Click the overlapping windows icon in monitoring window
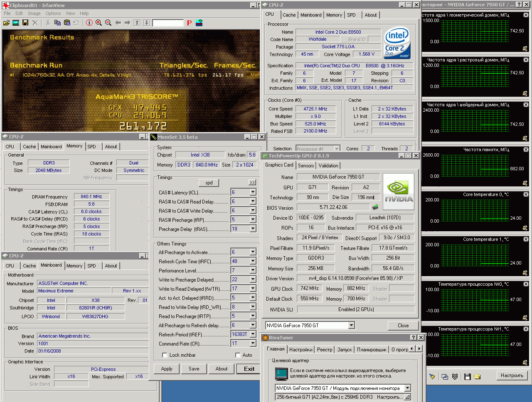532x402 pixels. (x=445, y=376)
